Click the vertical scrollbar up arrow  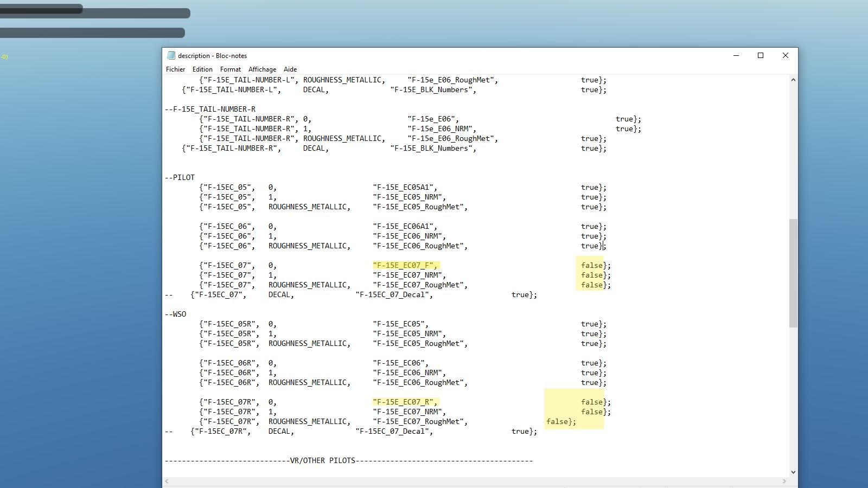[793, 80]
